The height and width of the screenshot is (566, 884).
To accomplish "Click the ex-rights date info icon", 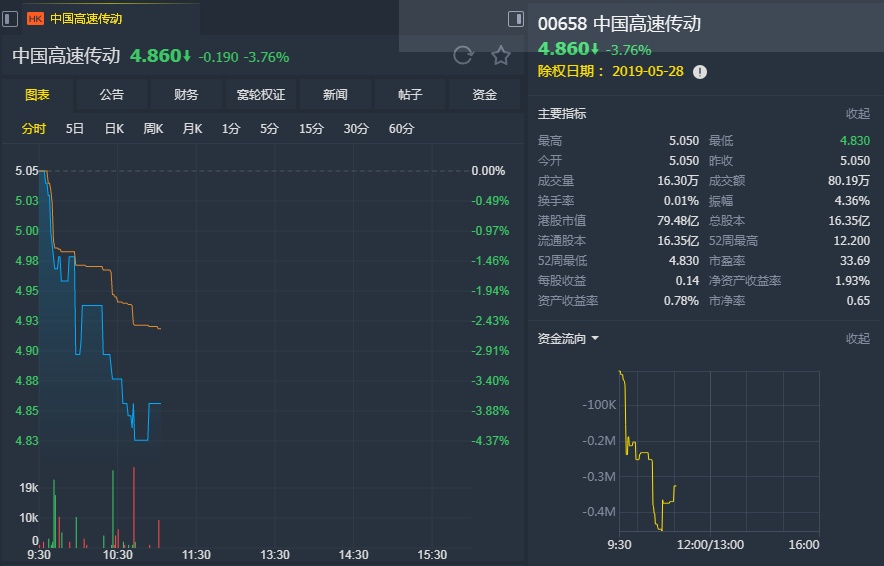I will click(x=700, y=72).
